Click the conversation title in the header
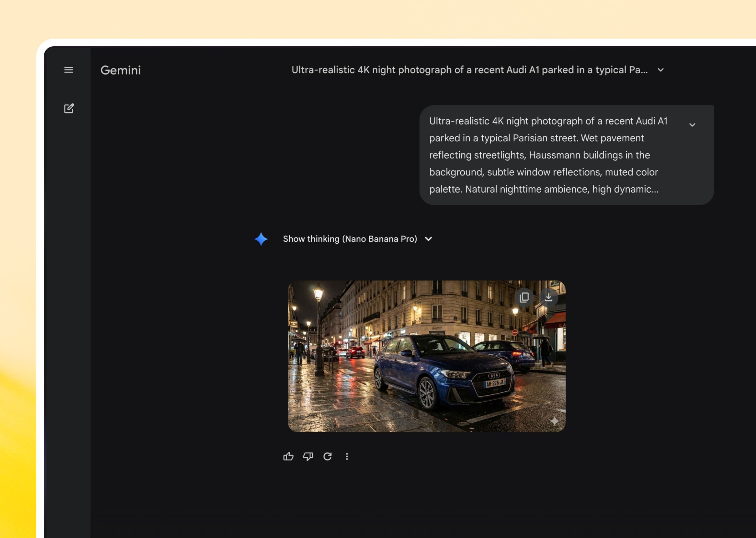This screenshot has height=538, width=756. (469, 70)
